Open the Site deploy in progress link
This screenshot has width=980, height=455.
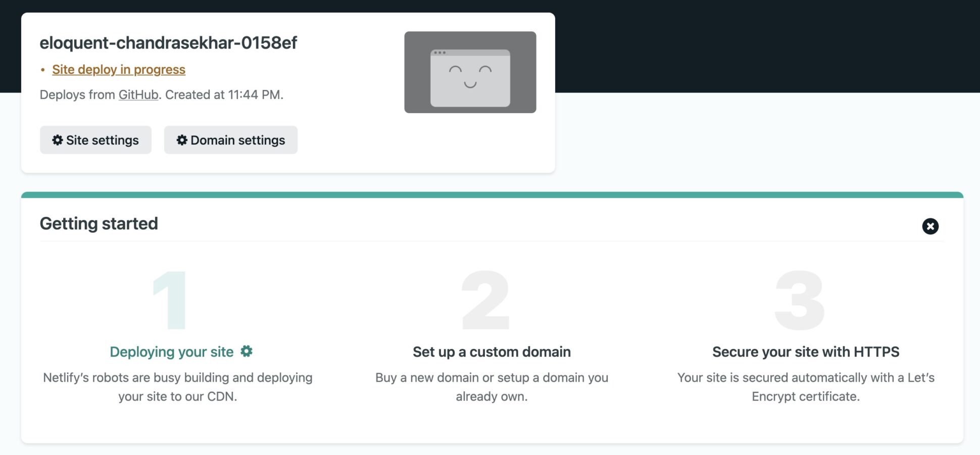(119, 70)
